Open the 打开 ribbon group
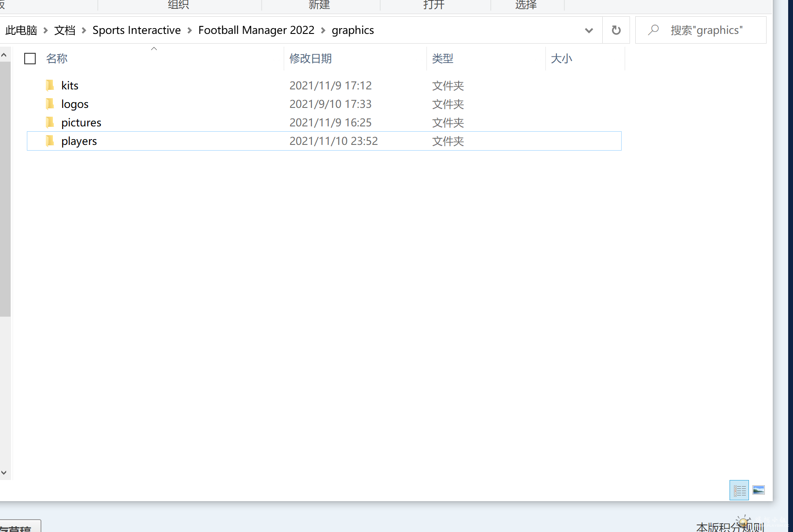The image size is (793, 532). 434,5
